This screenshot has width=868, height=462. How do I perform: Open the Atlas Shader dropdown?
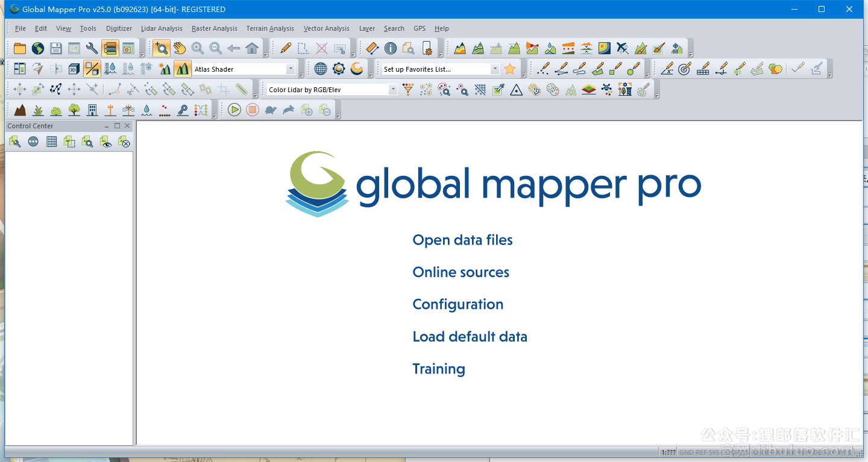coord(291,69)
